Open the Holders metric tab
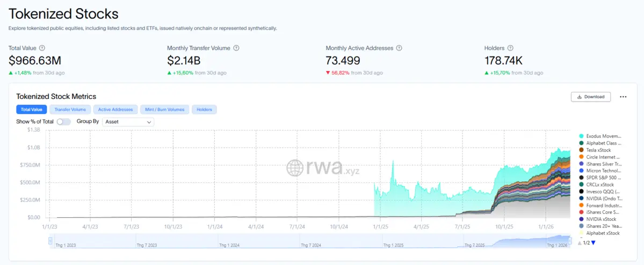The width and height of the screenshot is (644, 265). pyautogui.click(x=204, y=110)
